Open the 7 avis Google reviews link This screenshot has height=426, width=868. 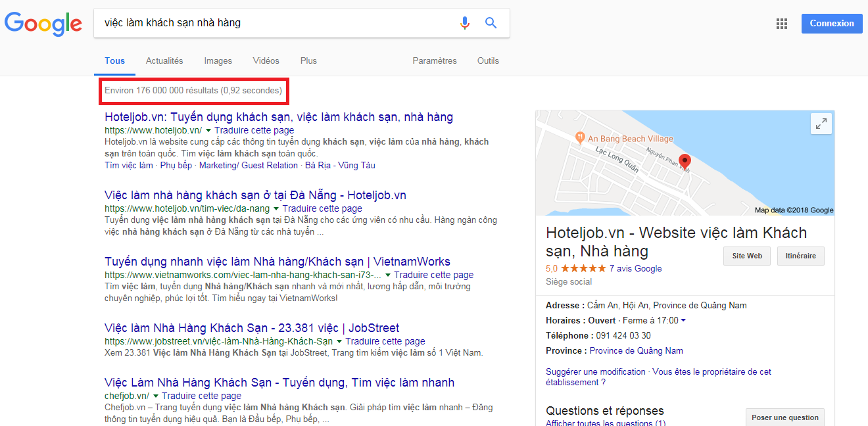tap(635, 268)
